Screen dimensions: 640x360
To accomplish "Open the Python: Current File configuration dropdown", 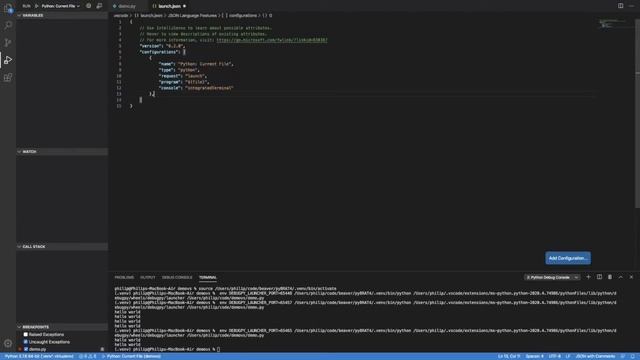I will pyautogui.click(x=60, y=6).
